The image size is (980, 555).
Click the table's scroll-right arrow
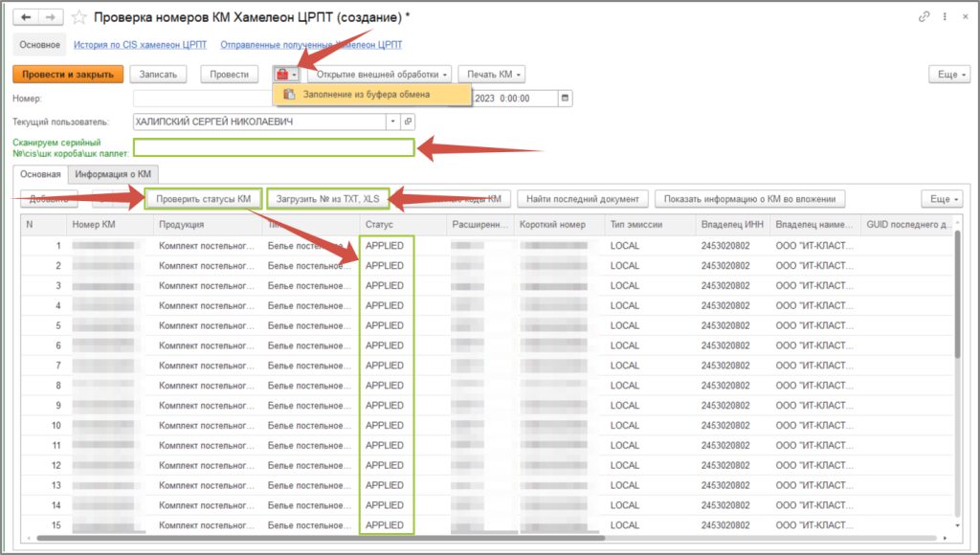[945, 538]
